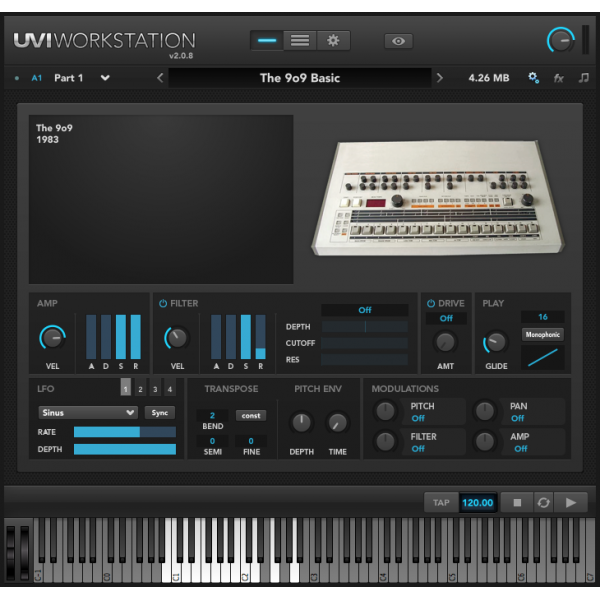Open AMP modulation source Off
Screen dimensions: 600x600
pos(520,448)
